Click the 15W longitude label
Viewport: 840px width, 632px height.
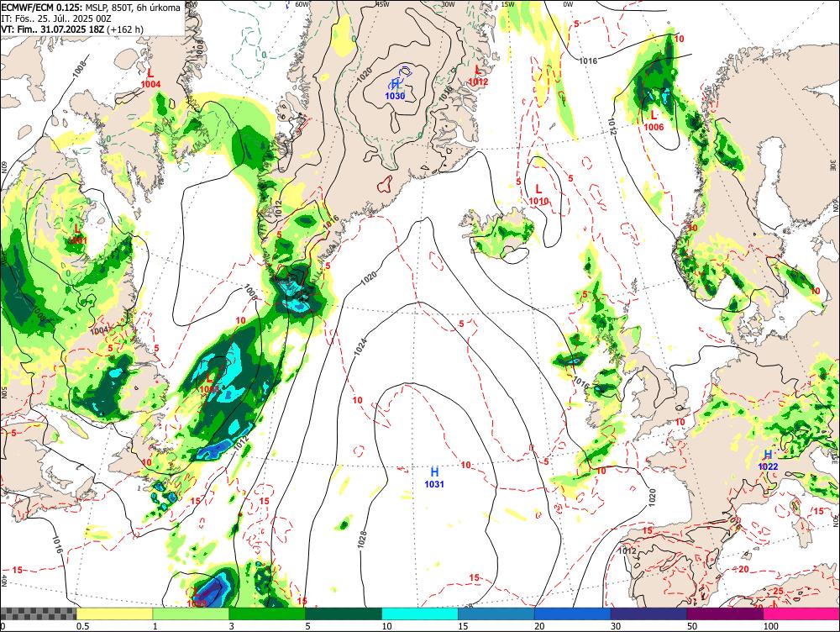pos(507,4)
